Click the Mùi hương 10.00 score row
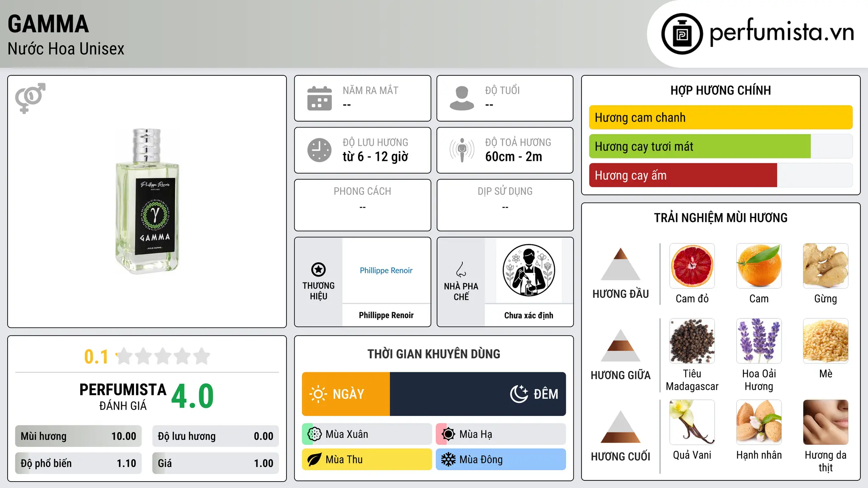The image size is (868, 488). coord(78,436)
